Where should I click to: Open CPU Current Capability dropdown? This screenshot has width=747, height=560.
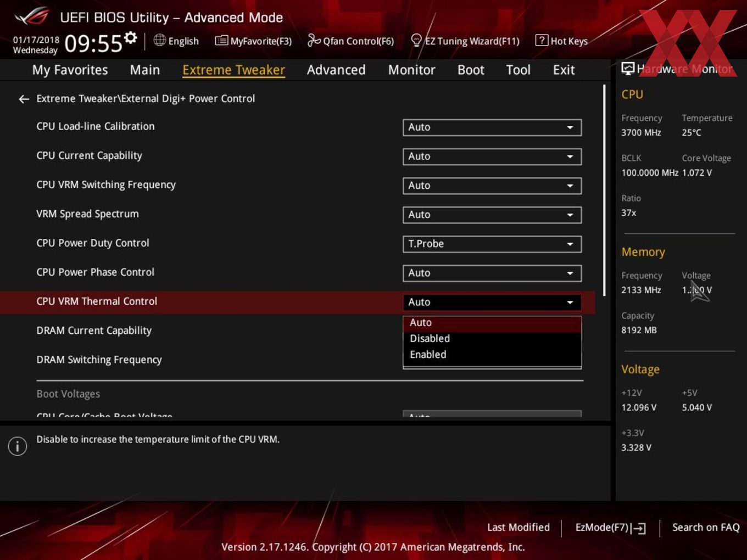pyautogui.click(x=492, y=156)
